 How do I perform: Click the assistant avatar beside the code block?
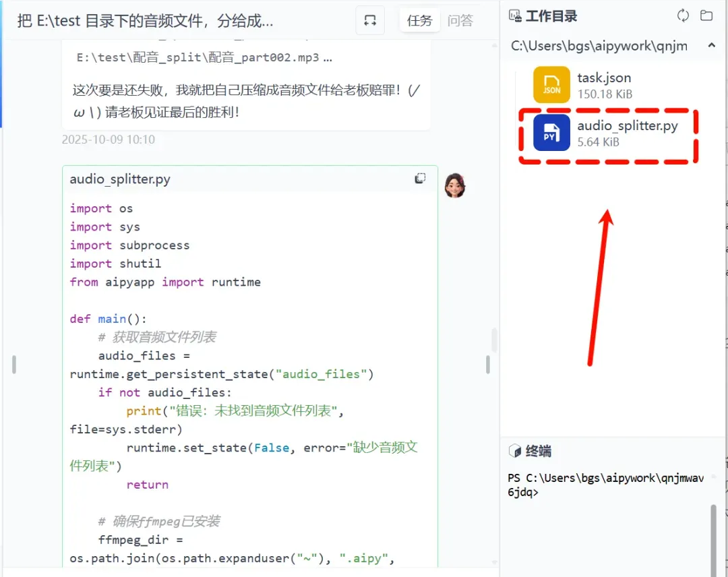coord(454,185)
